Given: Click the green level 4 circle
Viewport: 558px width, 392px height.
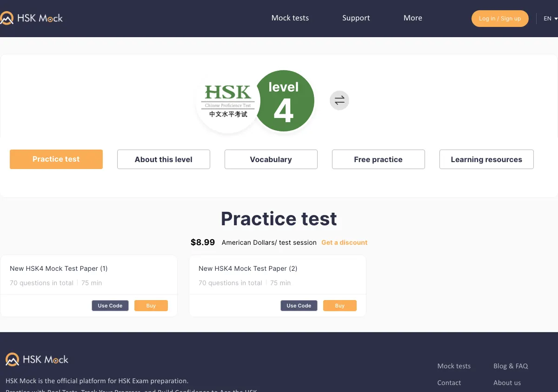Looking at the screenshot, I should [284, 101].
